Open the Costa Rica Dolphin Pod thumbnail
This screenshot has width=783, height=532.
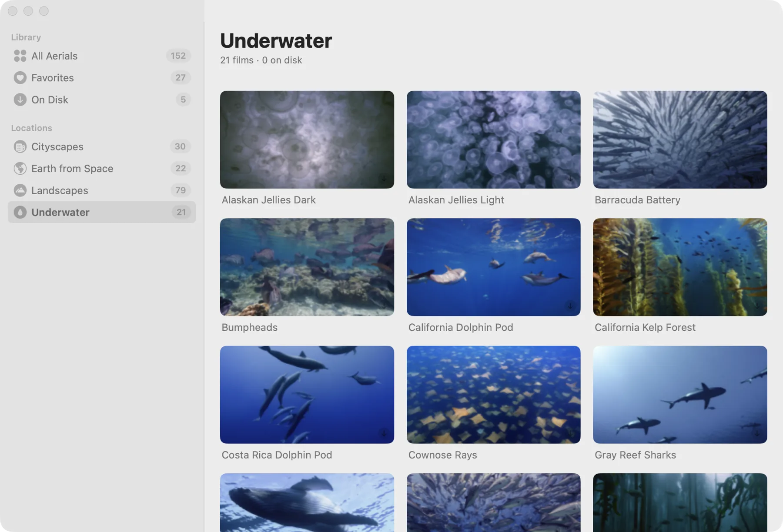pos(307,395)
